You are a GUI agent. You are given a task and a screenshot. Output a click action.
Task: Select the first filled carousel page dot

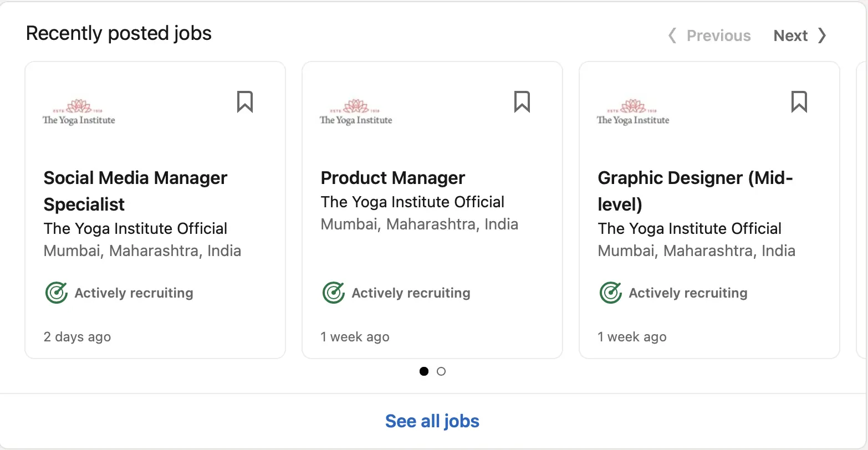424,371
